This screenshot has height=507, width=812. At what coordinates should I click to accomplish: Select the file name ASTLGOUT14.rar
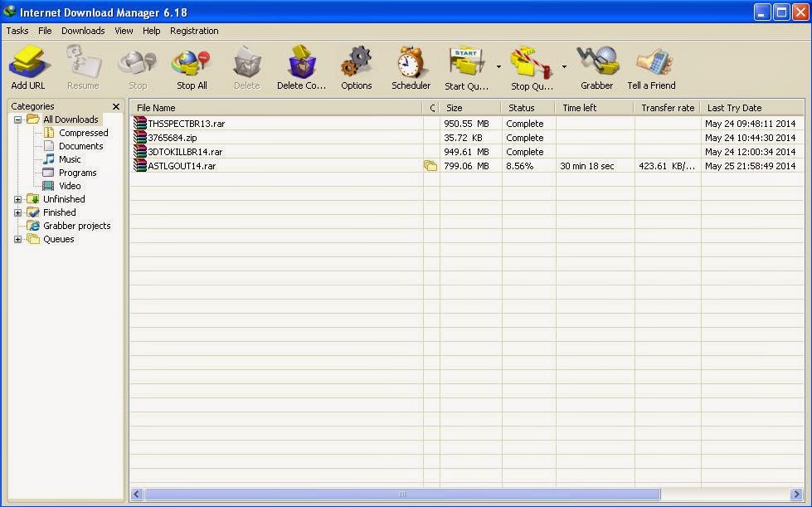pos(182,166)
